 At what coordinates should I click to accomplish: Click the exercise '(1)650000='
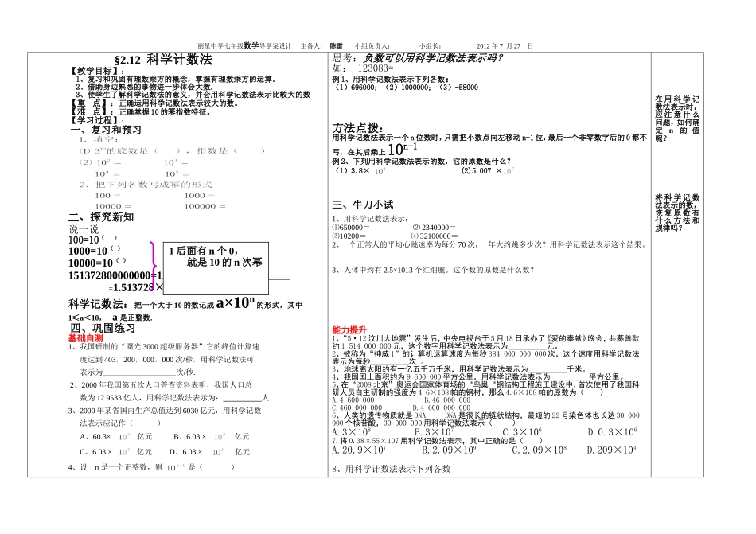pos(350,228)
